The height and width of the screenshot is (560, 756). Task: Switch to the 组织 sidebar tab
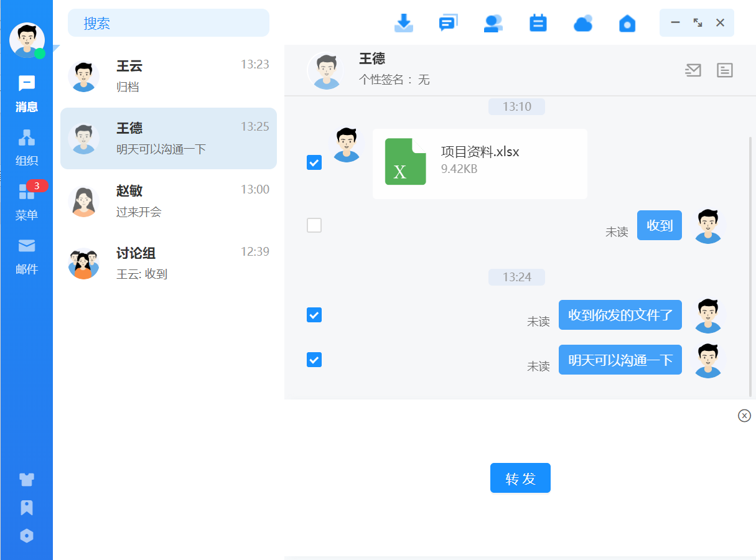pos(27,147)
